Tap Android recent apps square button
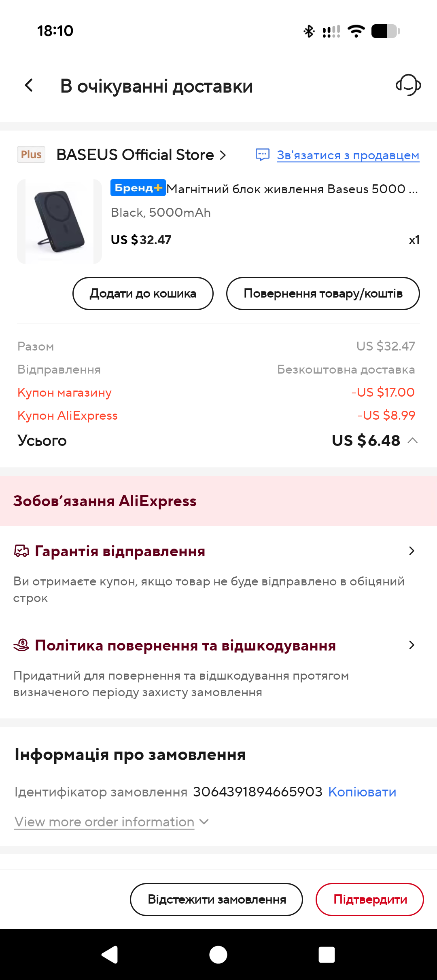 click(x=327, y=955)
